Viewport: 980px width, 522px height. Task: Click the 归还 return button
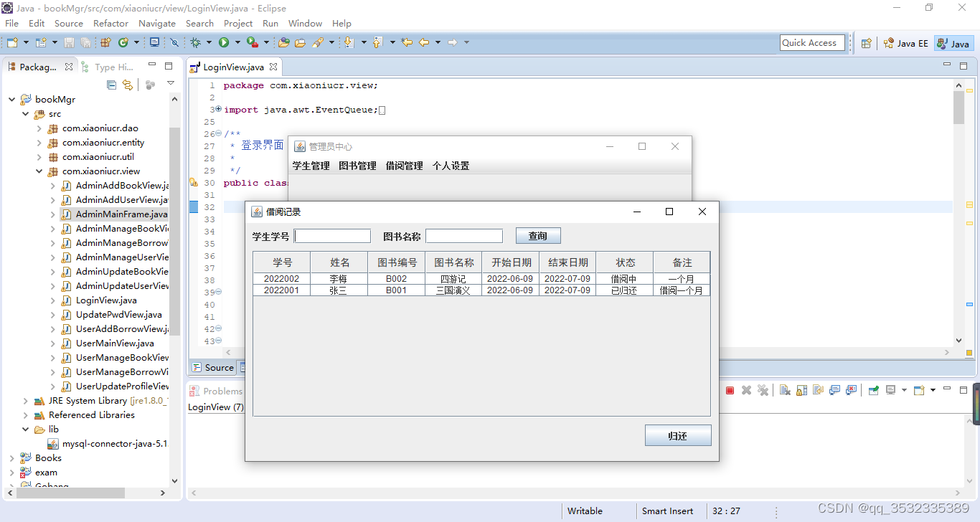pos(678,435)
